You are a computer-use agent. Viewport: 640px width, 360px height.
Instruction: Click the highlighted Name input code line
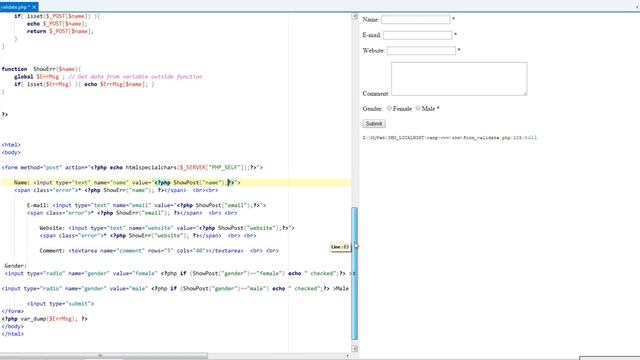click(127, 182)
